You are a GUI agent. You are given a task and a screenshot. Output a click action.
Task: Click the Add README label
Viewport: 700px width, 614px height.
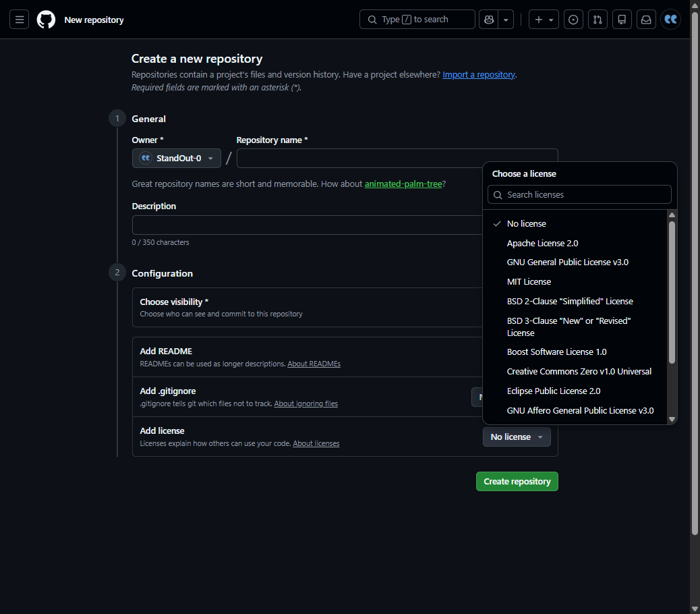[166, 351]
